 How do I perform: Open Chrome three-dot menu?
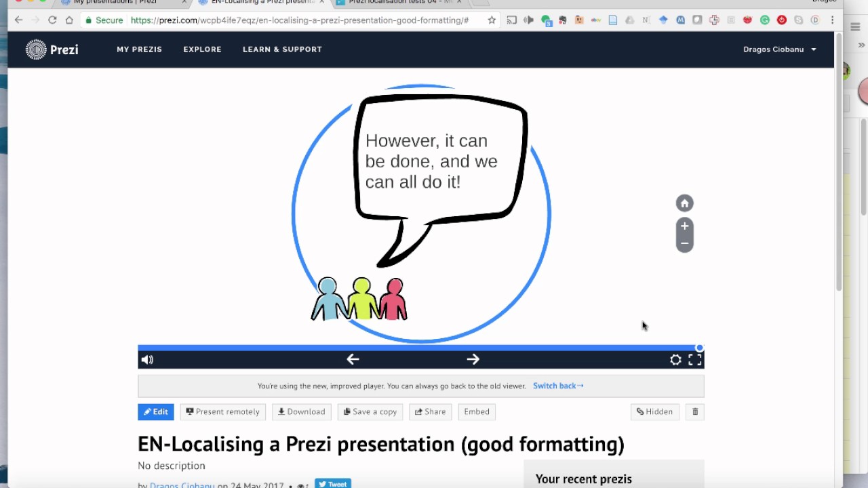(x=832, y=20)
